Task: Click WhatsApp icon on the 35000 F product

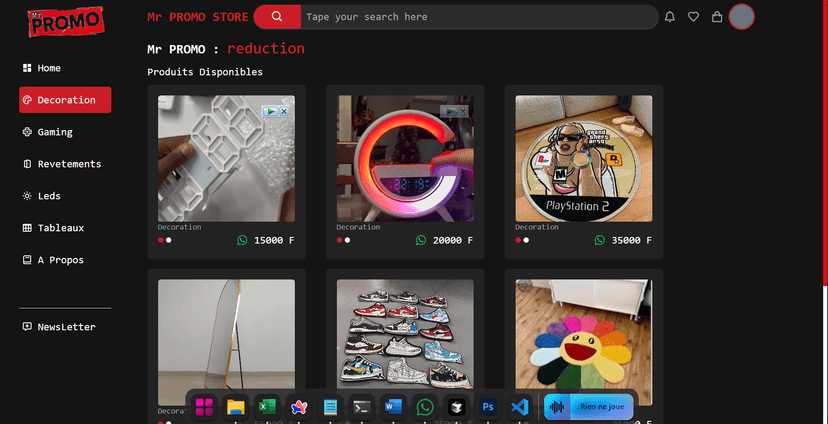Action: pos(600,240)
